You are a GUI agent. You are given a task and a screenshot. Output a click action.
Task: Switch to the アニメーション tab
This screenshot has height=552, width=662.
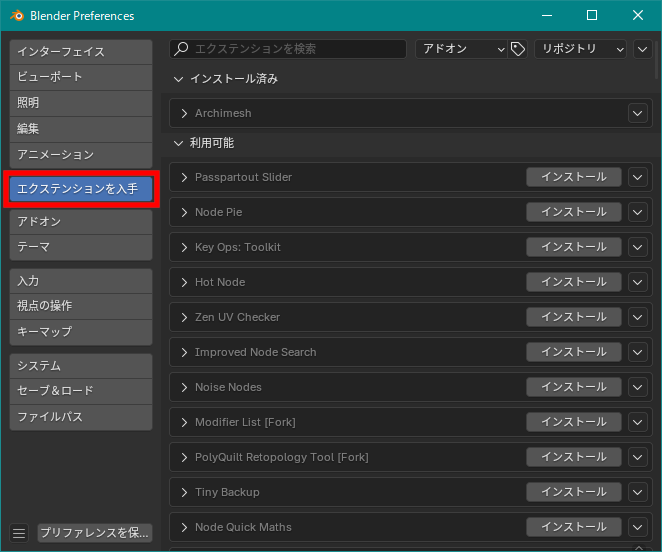[81, 155]
